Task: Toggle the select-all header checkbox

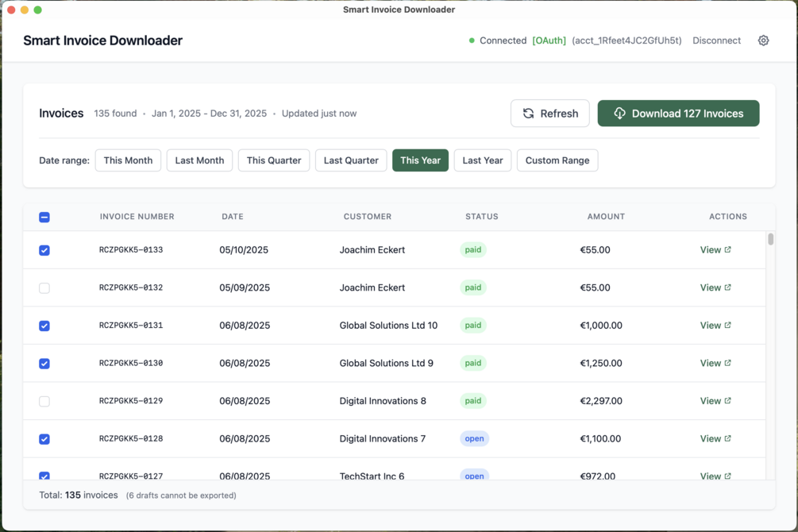Action: (x=44, y=218)
